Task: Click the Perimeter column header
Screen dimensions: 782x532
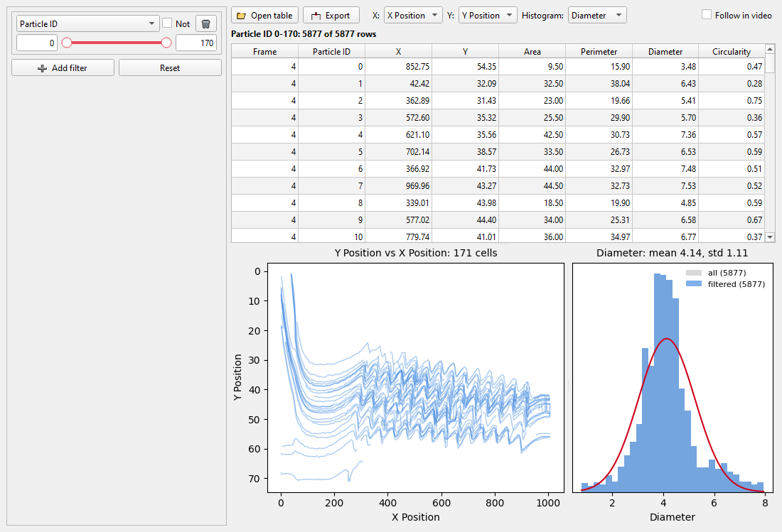Action: (x=599, y=51)
